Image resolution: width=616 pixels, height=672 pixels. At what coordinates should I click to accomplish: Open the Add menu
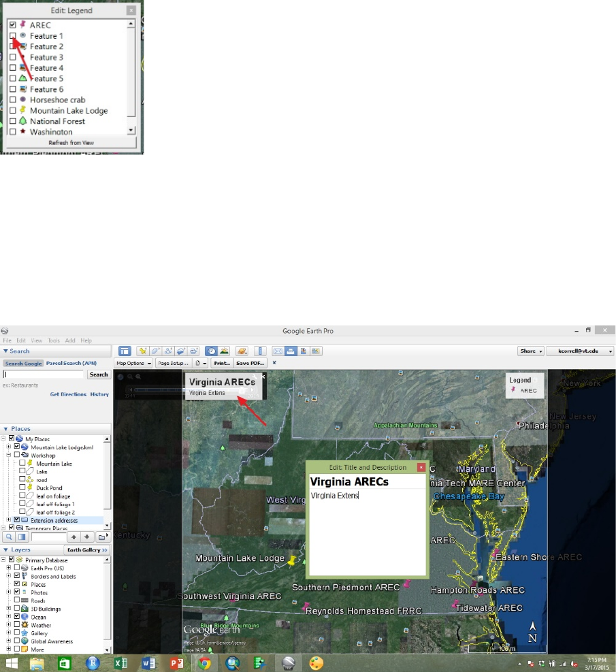point(70,340)
